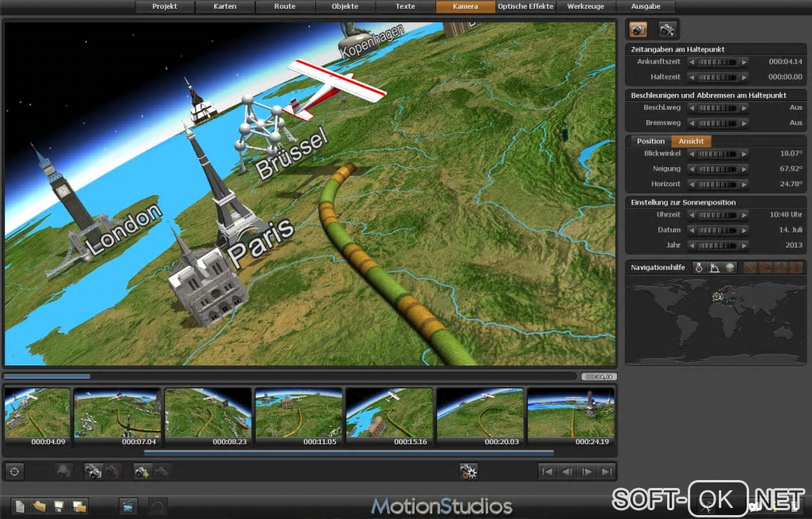Viewport: 812px width, 519px height.
Task: Select the 000:07.04 camera thumbnail
Action: point(118,417)
